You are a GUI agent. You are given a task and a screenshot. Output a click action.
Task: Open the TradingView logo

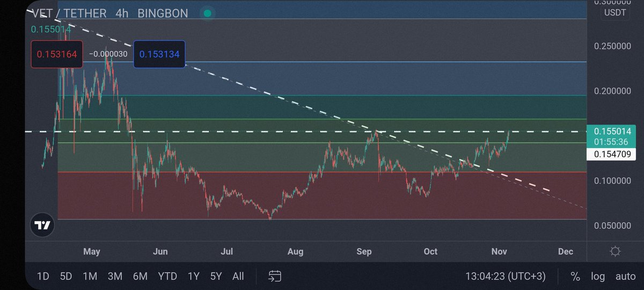(42, 225)
